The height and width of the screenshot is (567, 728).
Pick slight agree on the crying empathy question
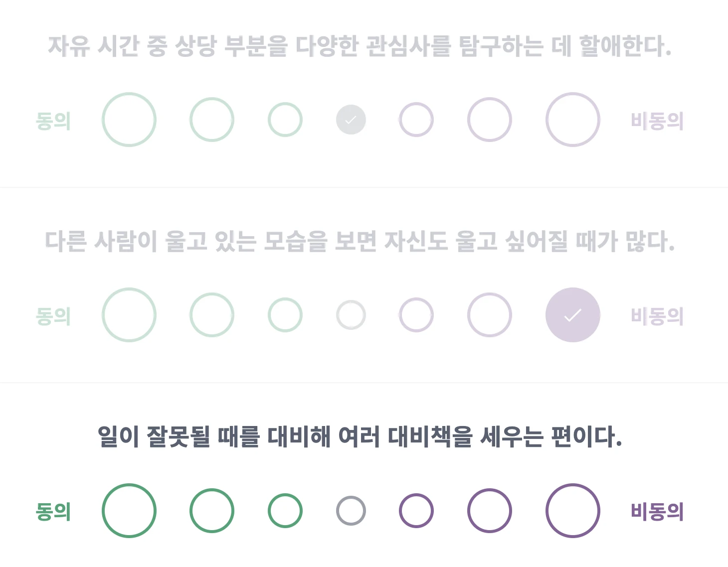(x=284, y=315)
